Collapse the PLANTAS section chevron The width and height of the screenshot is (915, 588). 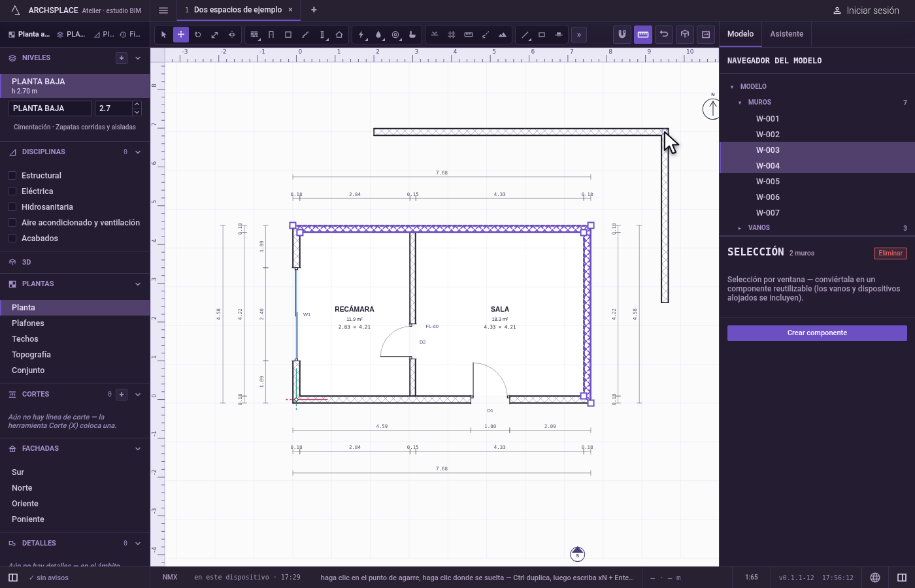138,284
